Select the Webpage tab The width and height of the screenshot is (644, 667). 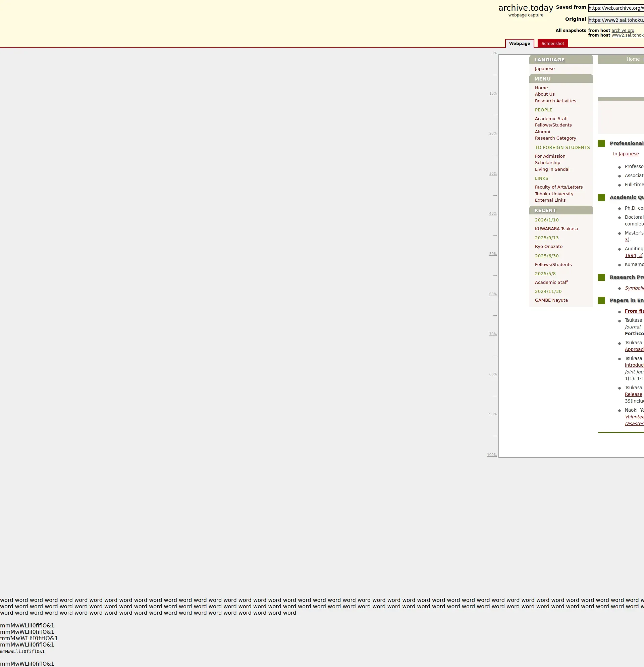[519, 44]
